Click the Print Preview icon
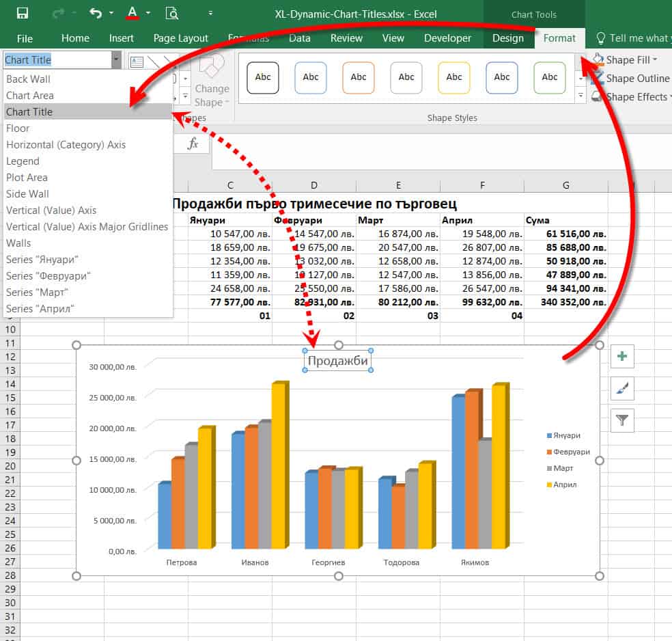The width and height of the screenshot is (672, 641). (x=172, y=13)
